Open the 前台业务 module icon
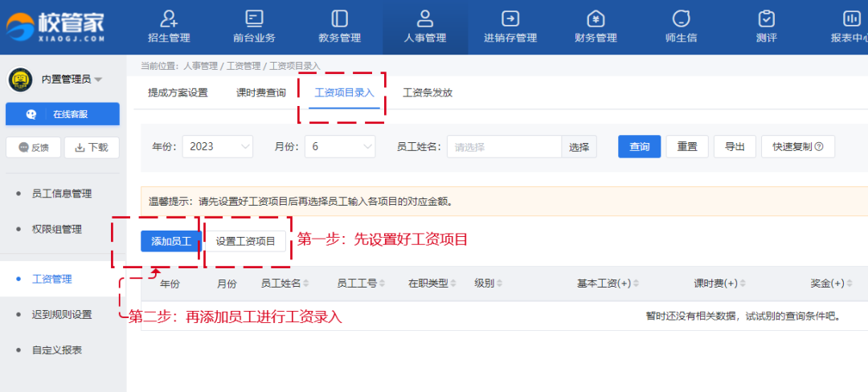Image resolution: width=868 pixels, height=392 pixels. coord(254,18)
